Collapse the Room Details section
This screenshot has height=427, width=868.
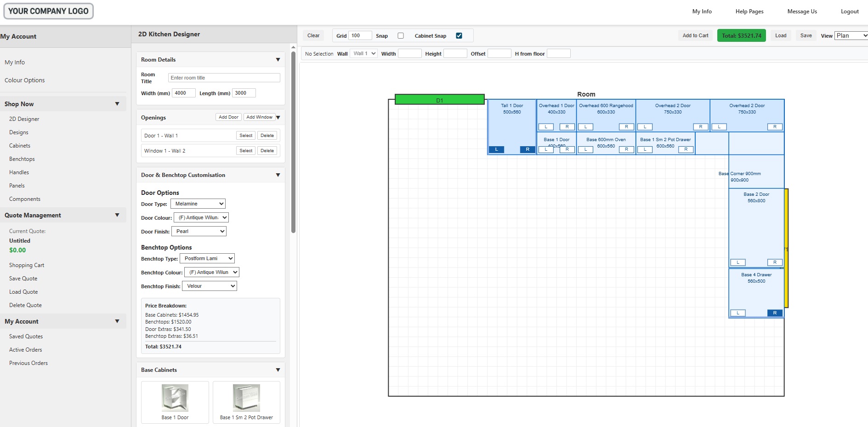[278, 60]
